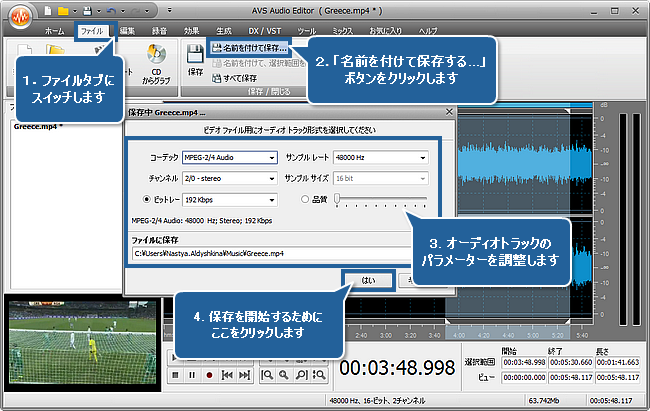
Task: Open the undo history dropdown arrow
Action: [x=123, y=11]
